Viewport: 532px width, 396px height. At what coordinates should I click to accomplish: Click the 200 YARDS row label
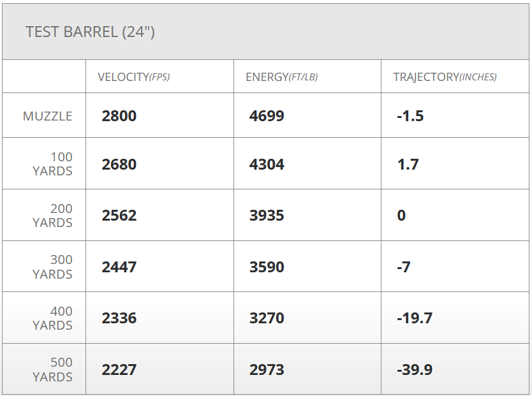pyautogui.click(x=53, y=216)
